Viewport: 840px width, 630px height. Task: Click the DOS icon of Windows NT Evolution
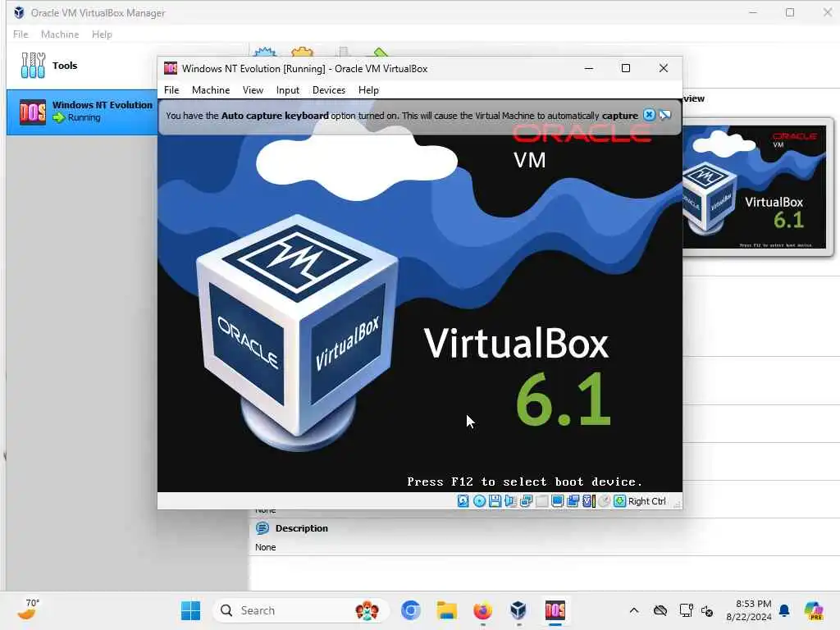[x=33, y=112]
